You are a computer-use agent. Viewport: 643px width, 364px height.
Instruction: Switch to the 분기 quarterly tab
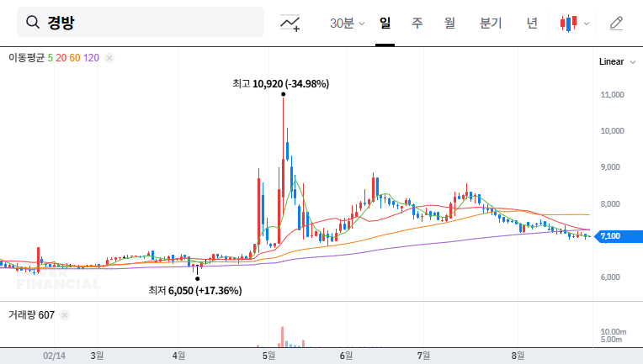(490, 23)
